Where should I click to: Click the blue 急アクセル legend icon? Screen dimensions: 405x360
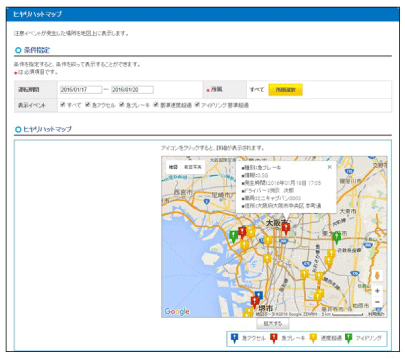coord(234,338)
